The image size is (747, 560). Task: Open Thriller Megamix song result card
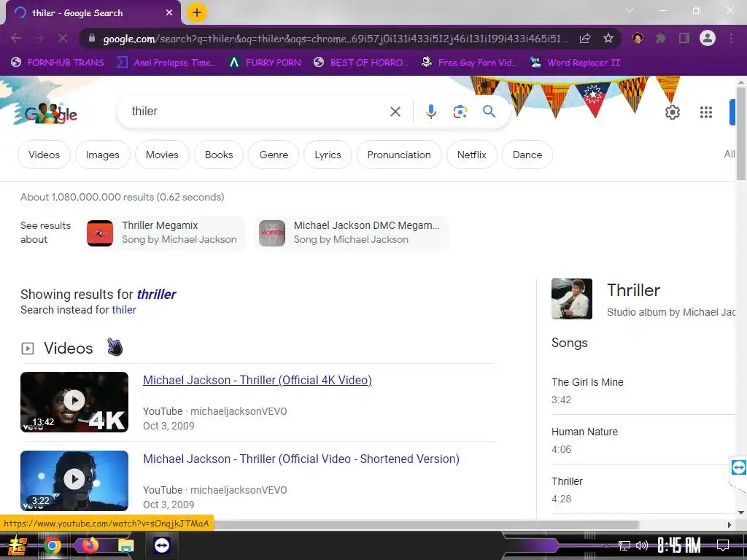coord(166,233)
